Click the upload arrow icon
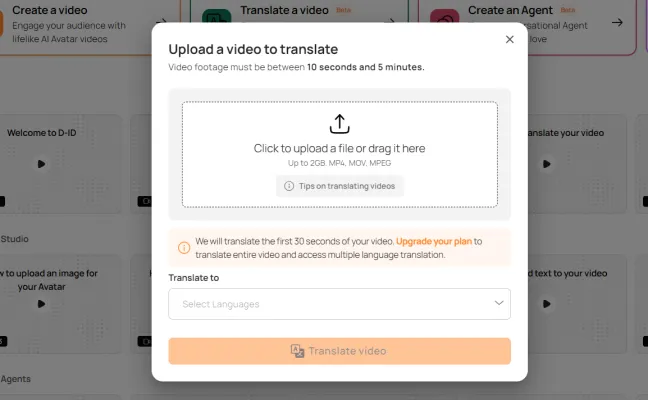The image size is (648, 400). (339, 124)
